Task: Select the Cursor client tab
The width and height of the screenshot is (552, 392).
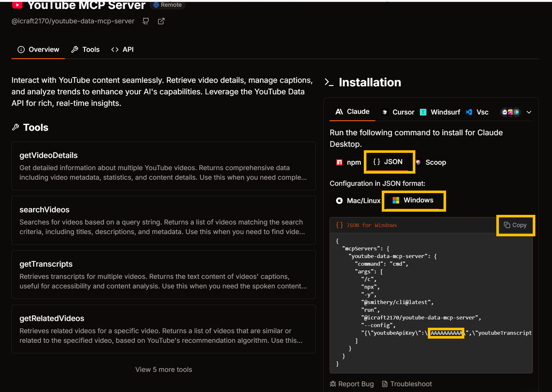Action: coord(398,112)
